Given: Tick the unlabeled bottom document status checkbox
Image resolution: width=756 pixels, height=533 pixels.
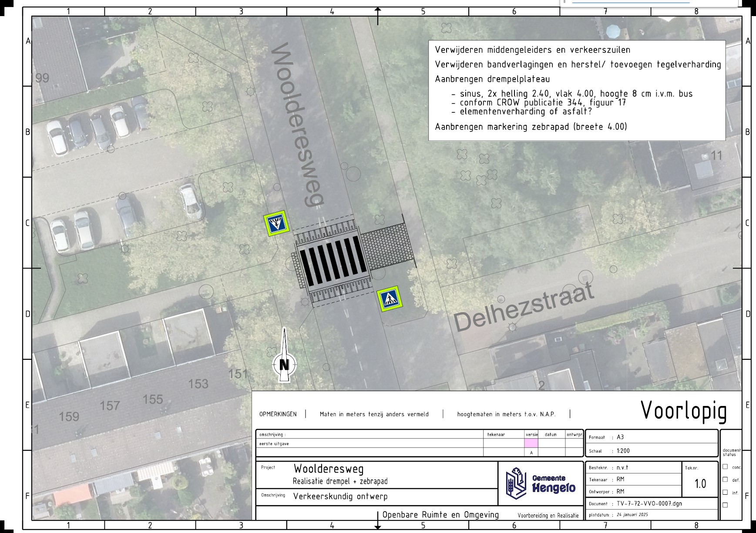Looking at the screenshot, I should pyautogui.click(x=725, y=505).
